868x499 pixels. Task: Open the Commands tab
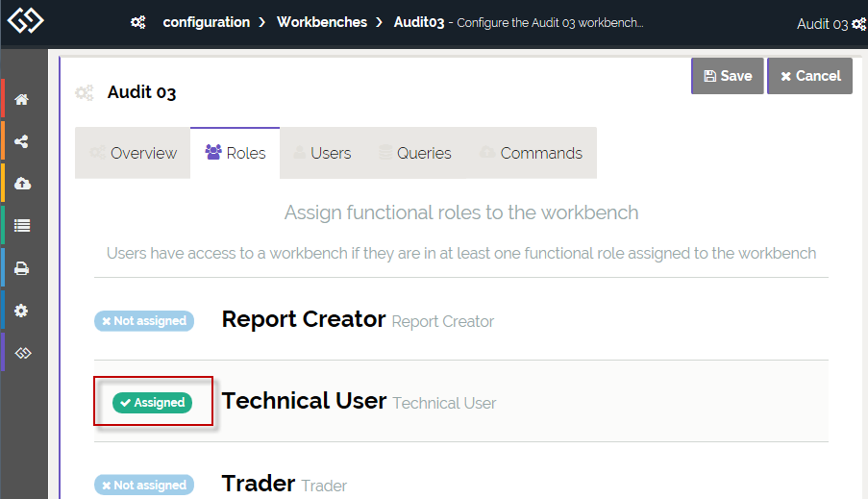(x=531, y=153)
